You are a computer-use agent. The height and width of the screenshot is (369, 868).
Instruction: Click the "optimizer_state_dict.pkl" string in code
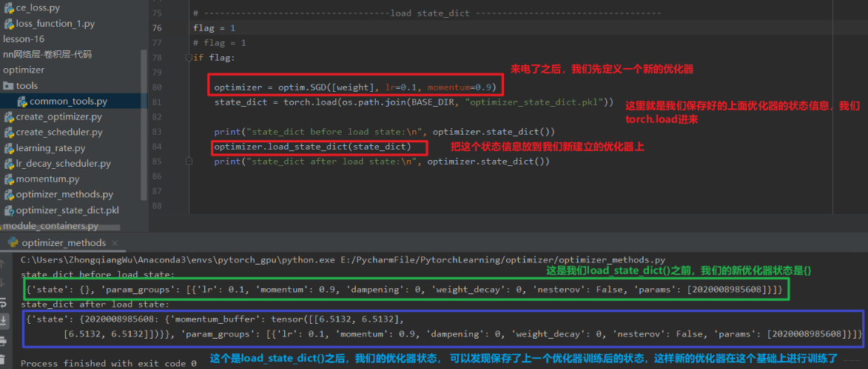click(536, 102)
